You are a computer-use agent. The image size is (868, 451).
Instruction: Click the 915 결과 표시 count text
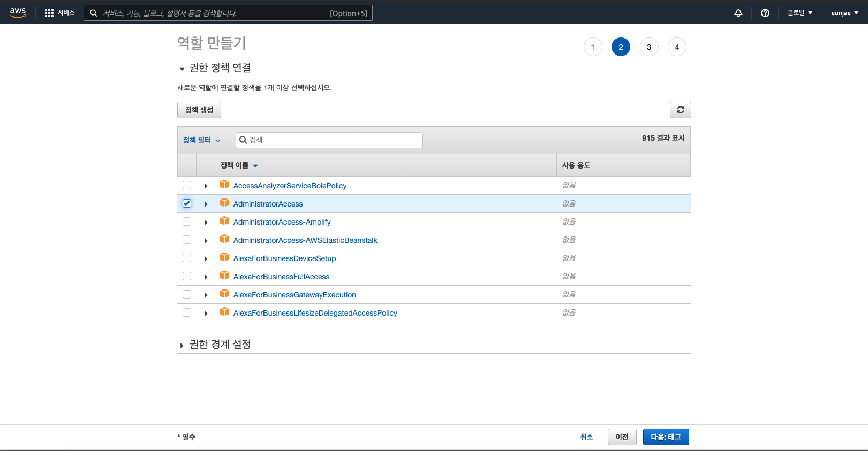(x=663, y=138)
